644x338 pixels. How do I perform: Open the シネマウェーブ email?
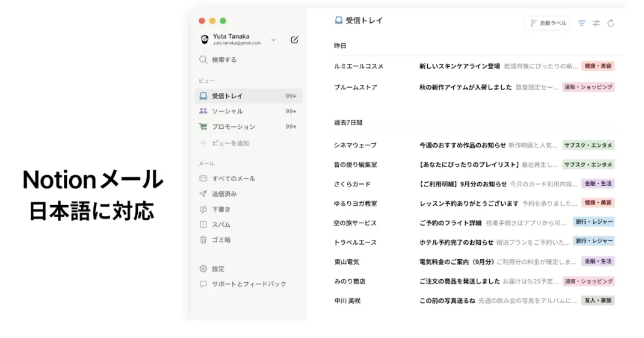tap(474, 145)
